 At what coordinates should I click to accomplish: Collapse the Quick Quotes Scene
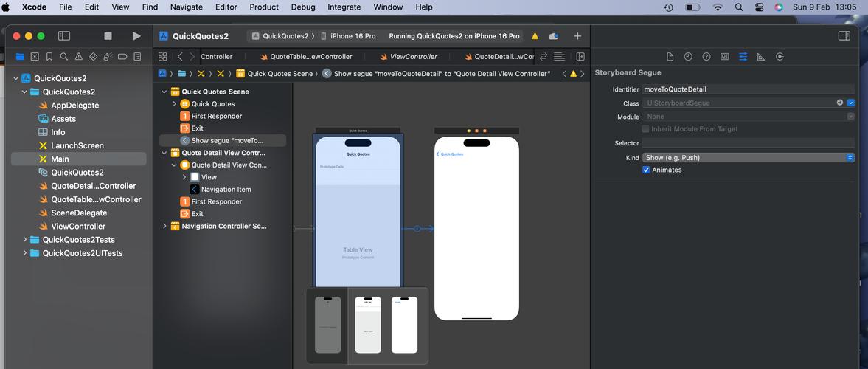pyautogui.click(x=164, y=92)
